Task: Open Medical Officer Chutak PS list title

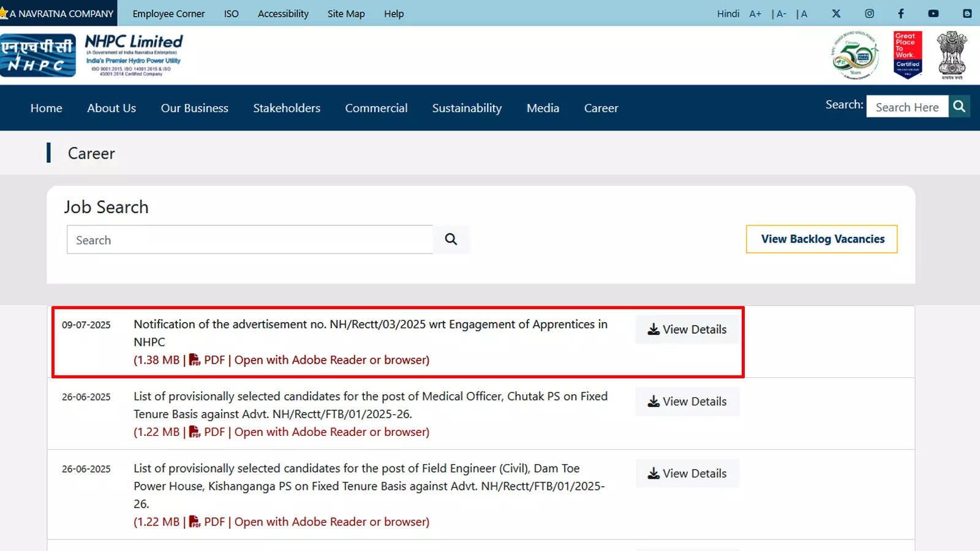Action: click(x=371, y=405)
